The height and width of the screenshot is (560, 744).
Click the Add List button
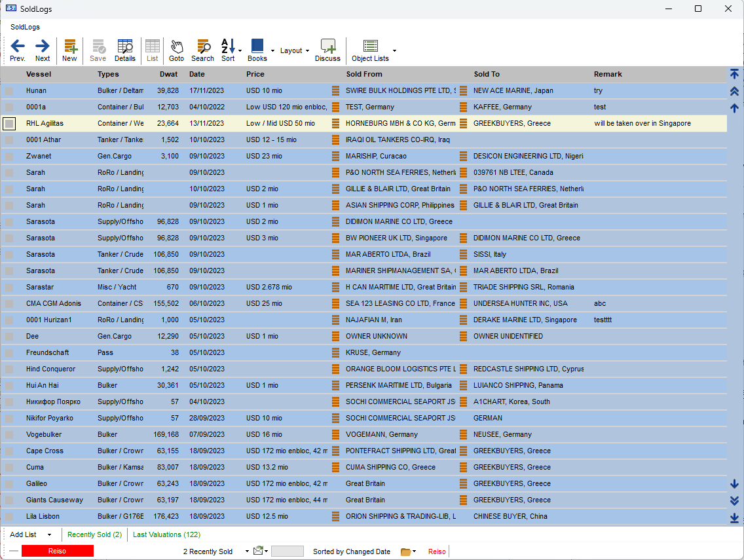tap(24, 535)
